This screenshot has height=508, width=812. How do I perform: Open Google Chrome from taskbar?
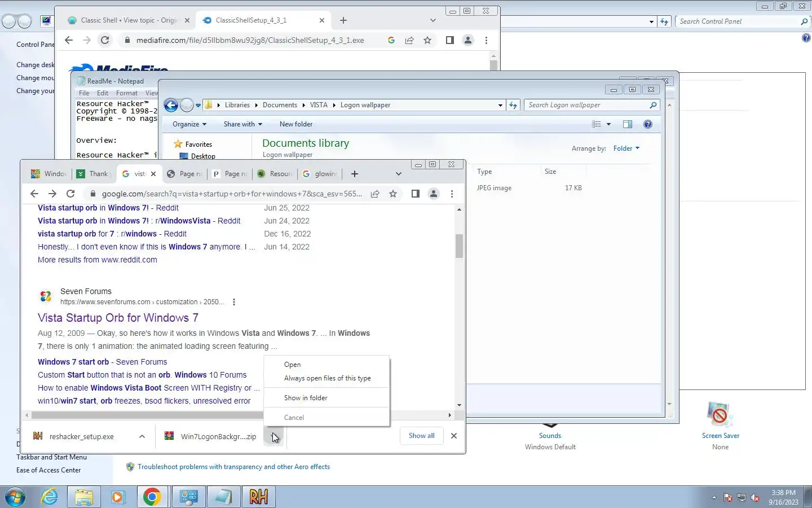pyautogui.click(x=152, y=497)
